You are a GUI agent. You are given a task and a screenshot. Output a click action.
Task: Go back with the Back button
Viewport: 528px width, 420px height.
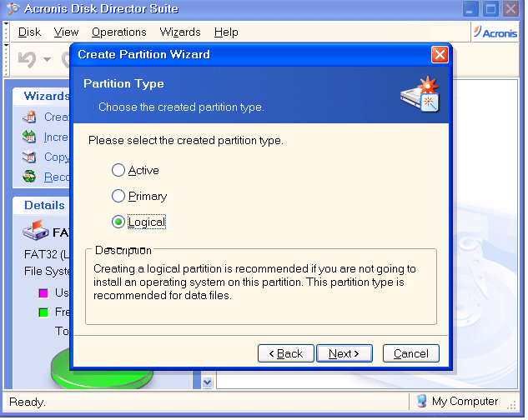286,353
